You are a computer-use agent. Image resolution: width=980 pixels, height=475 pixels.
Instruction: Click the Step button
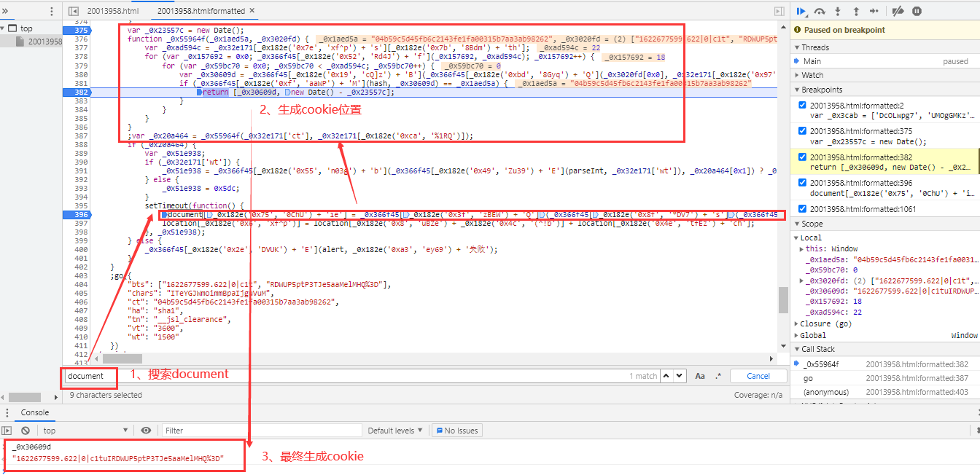tap(874, 11)
